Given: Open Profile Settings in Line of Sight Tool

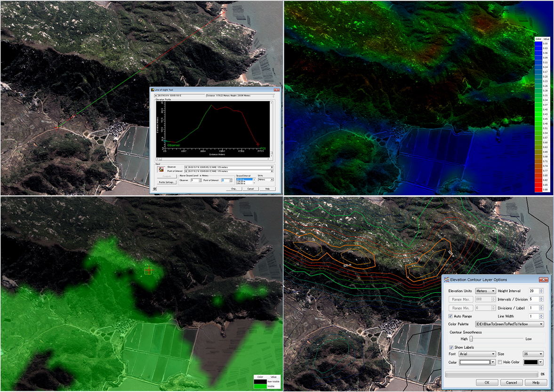Looking at the screenshot, I should coord(167,182).
